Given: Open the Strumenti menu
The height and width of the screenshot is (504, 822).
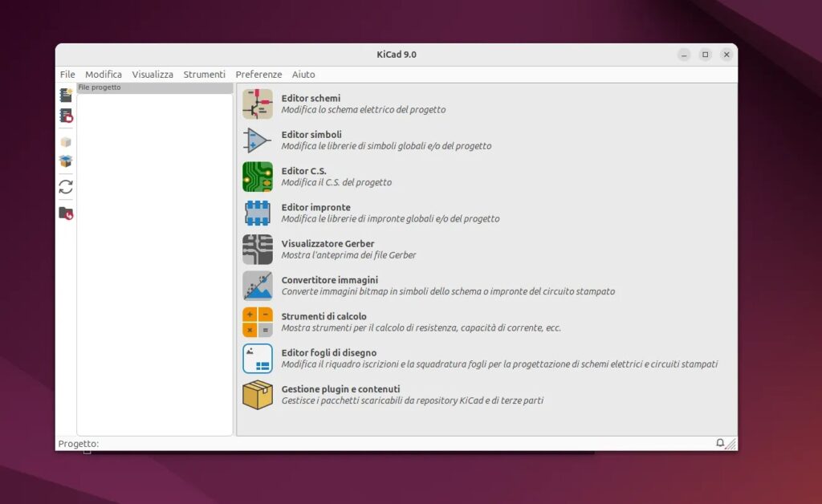Looking at the screenshot, I should [204, 74].
